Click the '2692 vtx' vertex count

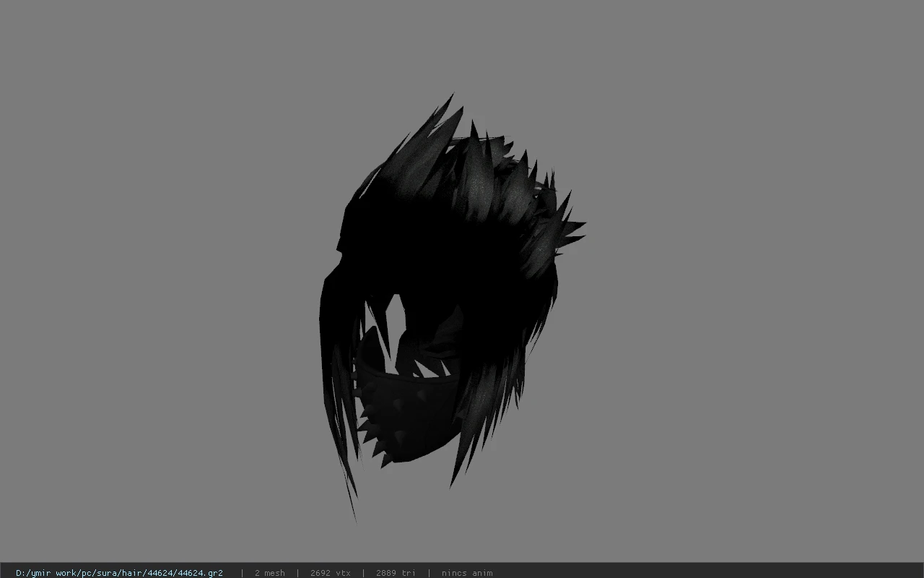pos(330,573)
